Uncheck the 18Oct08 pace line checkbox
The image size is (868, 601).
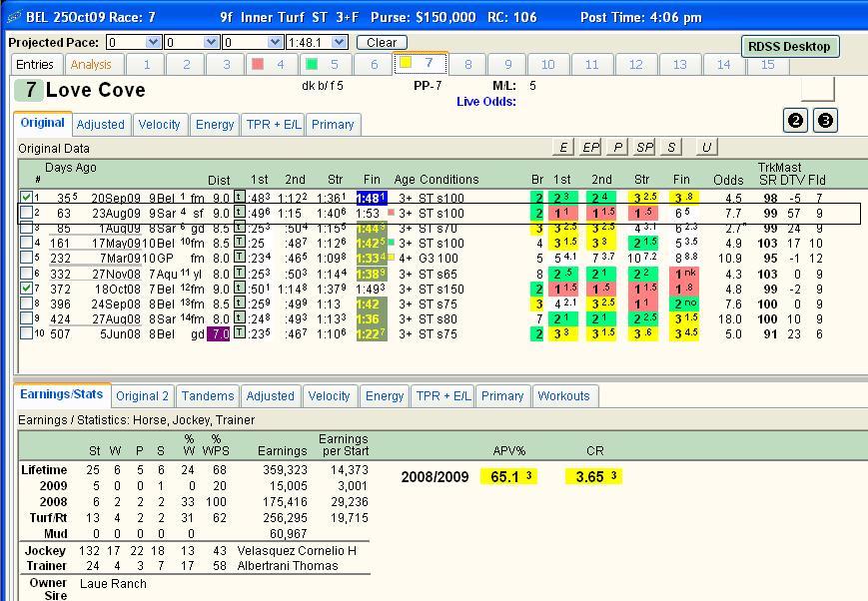coord(26,288)
